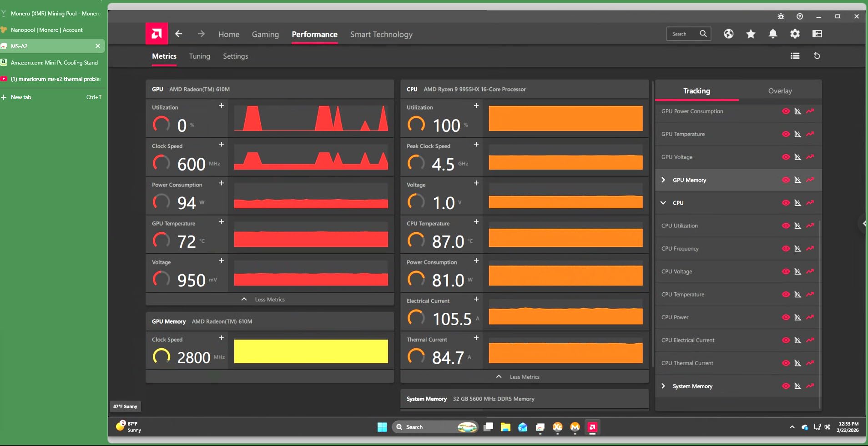Image resolution: width=868 pixels, height=446 pixels.
Task: Toggle visibility eye for GPU Power Consumption
Action: point(786,111)
